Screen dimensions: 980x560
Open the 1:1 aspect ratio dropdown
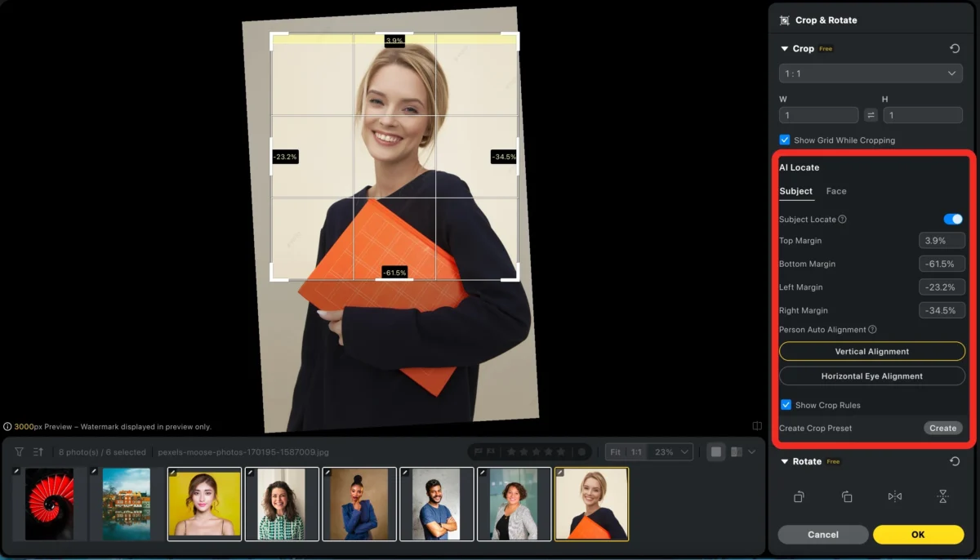coord(871,73)
